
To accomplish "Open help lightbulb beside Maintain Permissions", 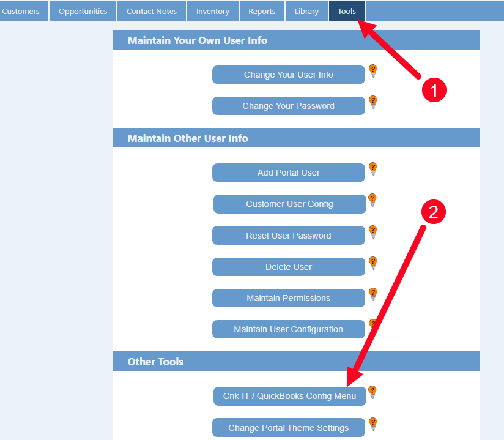I will 372,294.
